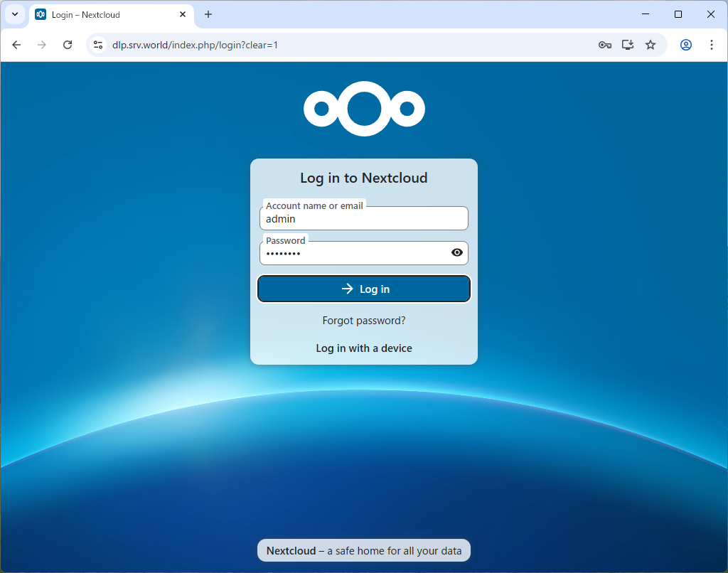Close the Login – Nextcloud tab
Screen dimensions: 728x573
(x=183, y=14)
